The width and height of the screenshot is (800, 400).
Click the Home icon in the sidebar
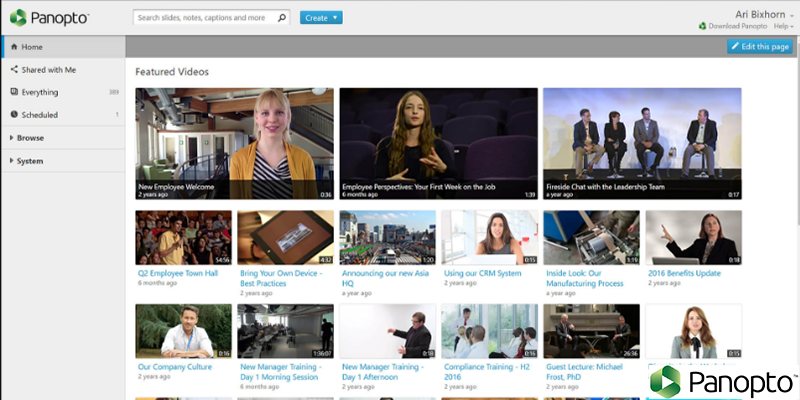pos(14,47)
